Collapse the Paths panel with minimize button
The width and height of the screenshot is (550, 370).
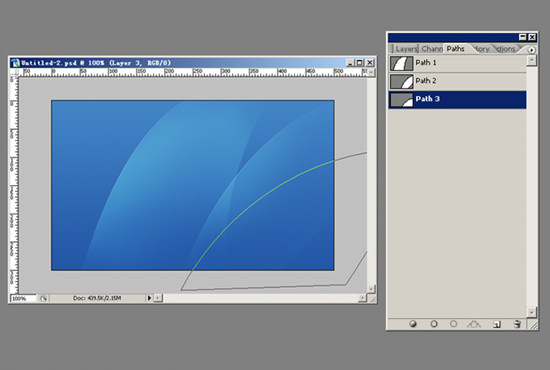click(x=522, y=37)
